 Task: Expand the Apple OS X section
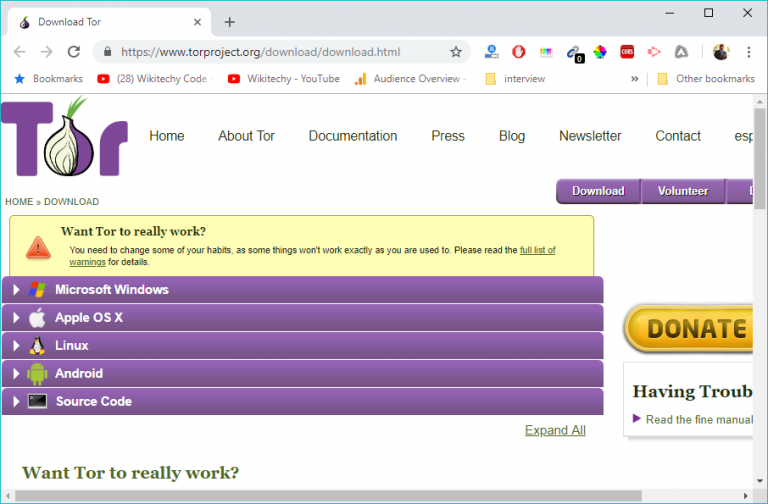tap(89, 318)
